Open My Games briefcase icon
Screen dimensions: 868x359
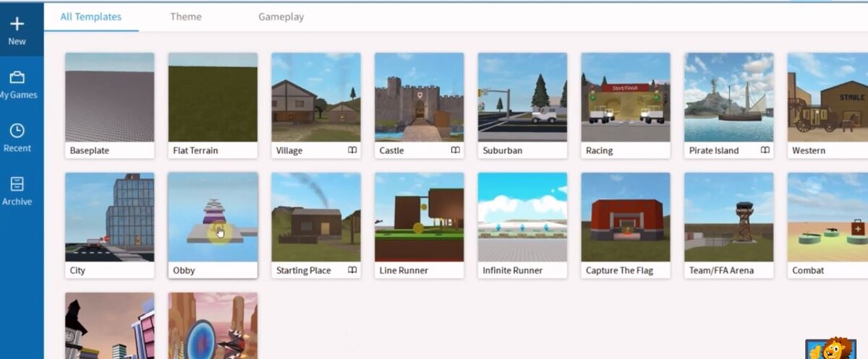tap(17, 77)
